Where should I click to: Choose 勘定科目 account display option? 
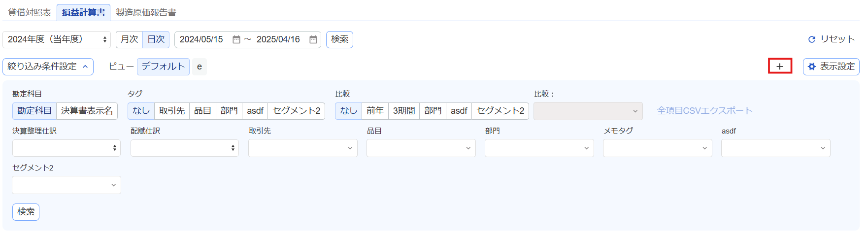tap(34, 111)
